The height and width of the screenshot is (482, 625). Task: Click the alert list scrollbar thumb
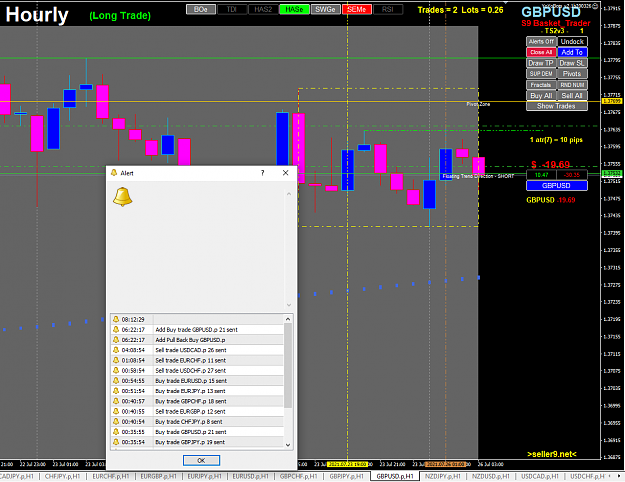click(x=288, y=365)
